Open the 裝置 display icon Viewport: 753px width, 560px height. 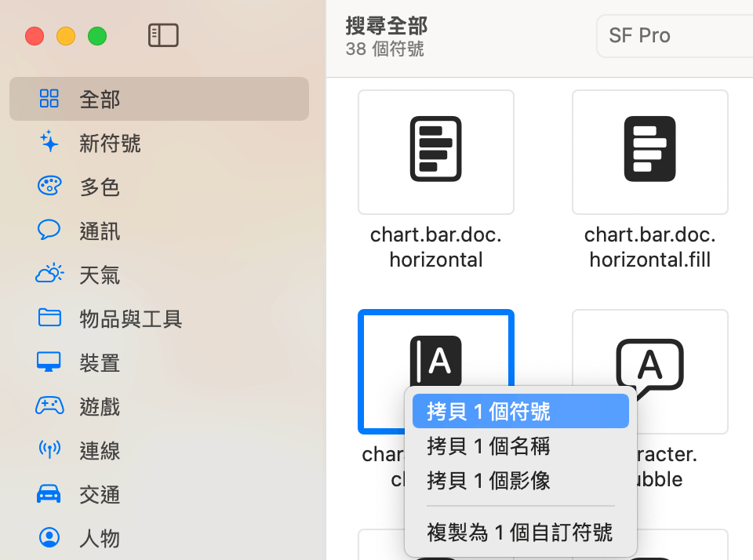click(49, 362)
